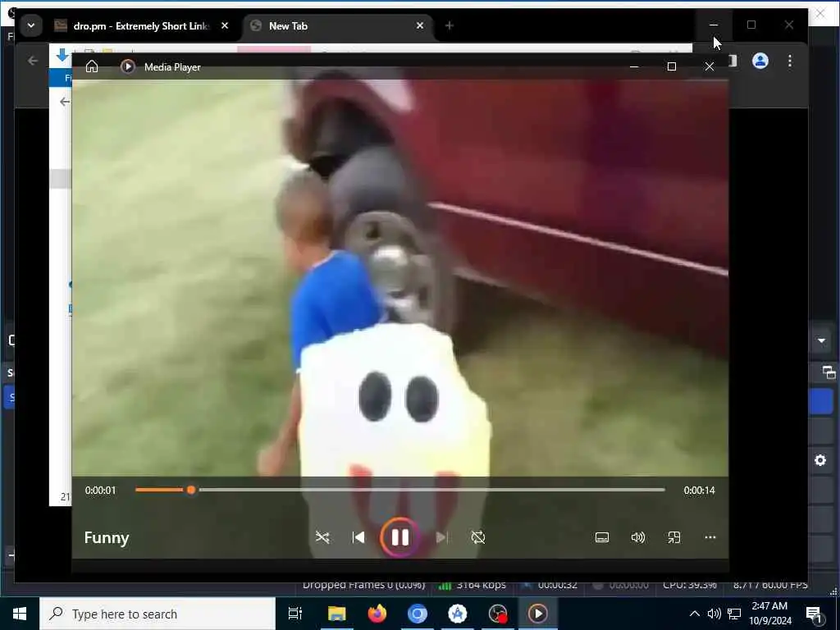This screenshot has width=840, height=630.
Task: Open the notification center
Action: click(x=815, y=614)
